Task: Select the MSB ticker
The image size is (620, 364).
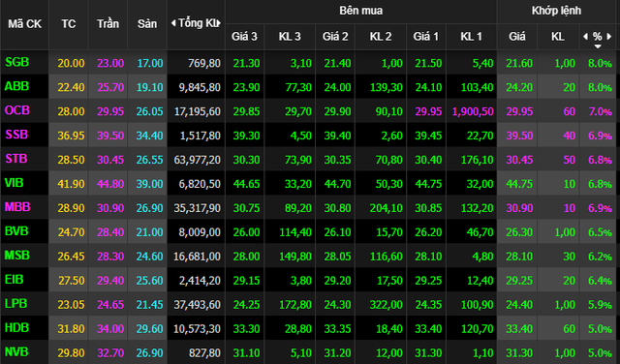Action: pyautogui.click(x=17, y=255)
